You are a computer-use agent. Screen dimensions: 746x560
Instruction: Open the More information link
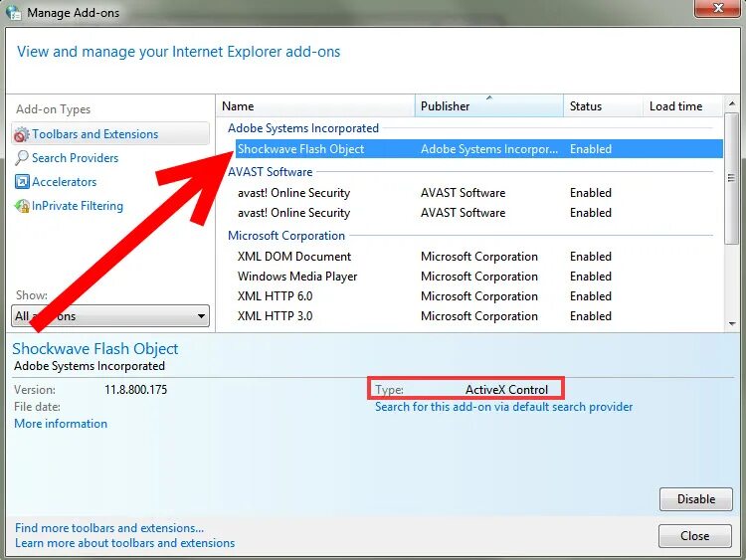coord(61,424)
